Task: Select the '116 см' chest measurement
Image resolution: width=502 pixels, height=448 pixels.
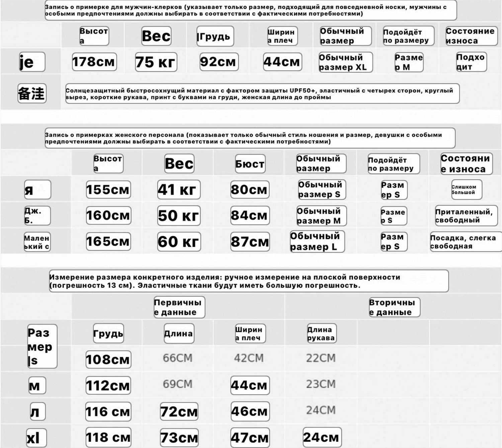Action: [x=108, y=412]
